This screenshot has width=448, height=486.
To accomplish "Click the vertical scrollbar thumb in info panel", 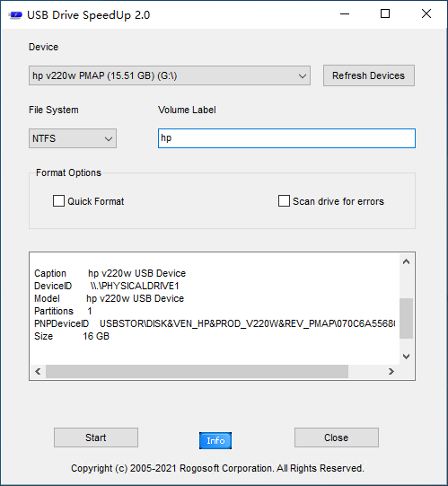I will 406,318.
